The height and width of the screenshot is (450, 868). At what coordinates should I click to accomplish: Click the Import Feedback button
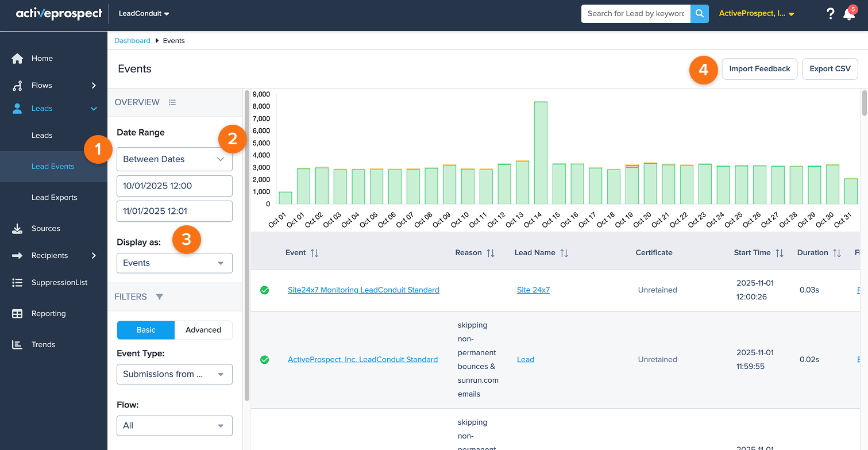759,69
